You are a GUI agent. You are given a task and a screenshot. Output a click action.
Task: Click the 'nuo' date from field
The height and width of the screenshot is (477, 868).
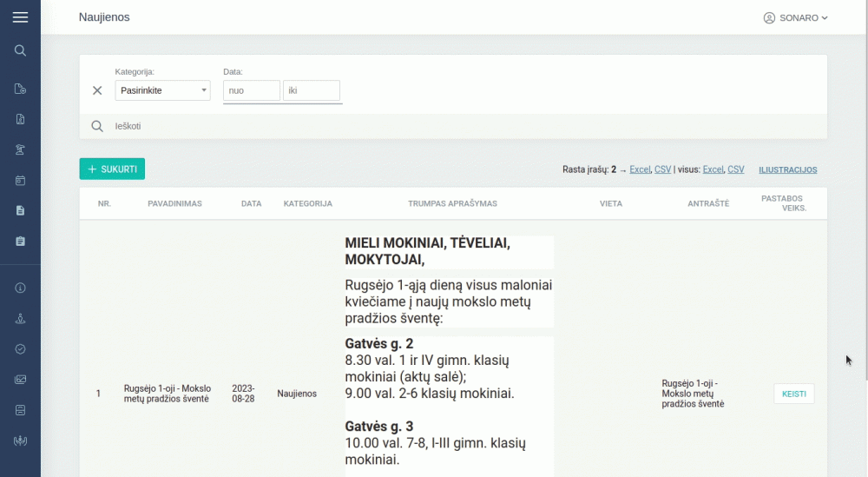(x=252, y=90)
